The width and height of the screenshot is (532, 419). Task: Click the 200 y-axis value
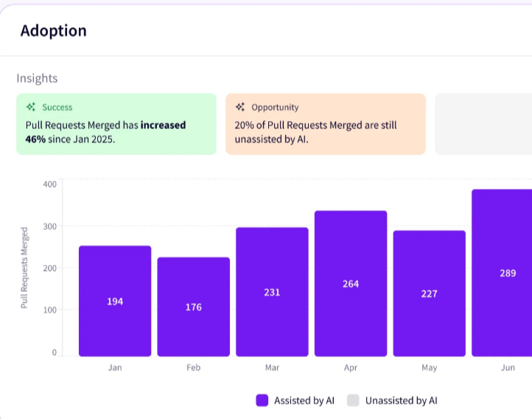click(x=50, y=269)
